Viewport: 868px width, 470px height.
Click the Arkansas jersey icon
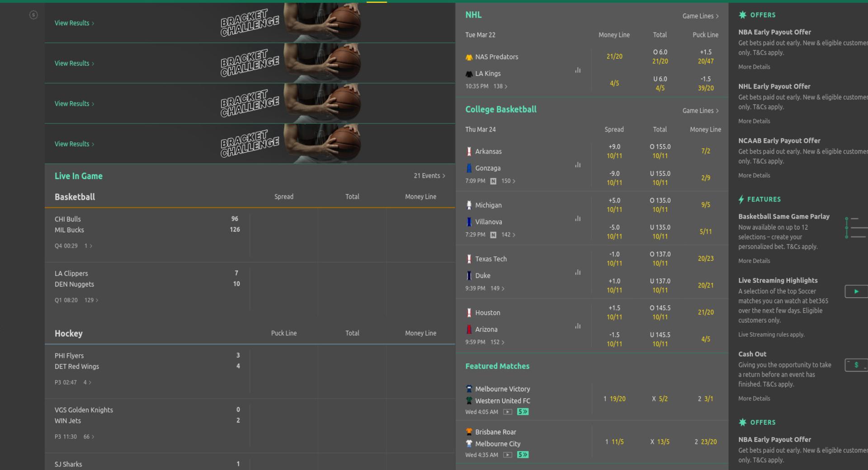[469, 151]
